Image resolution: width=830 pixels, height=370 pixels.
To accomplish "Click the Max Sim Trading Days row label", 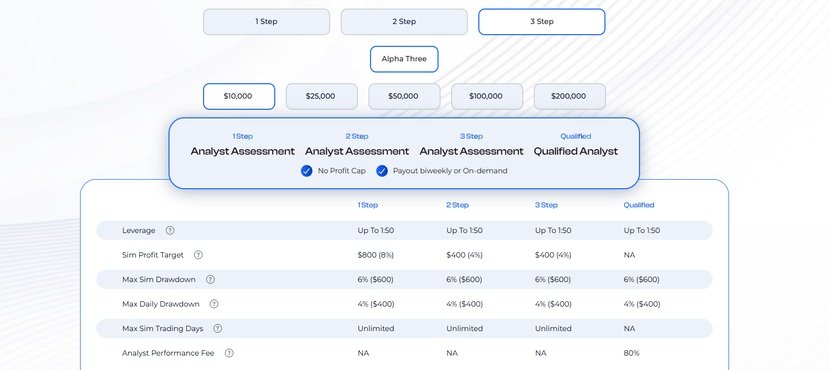I will 163,329.
